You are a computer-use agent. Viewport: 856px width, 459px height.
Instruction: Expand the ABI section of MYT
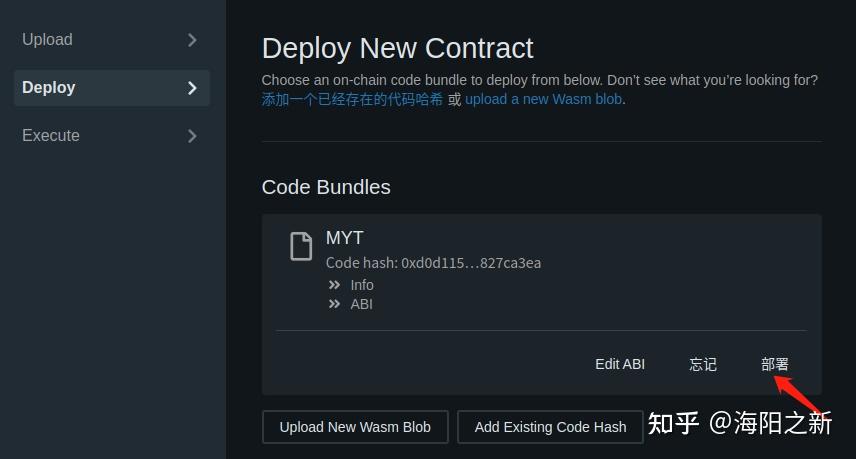pos(350,304)
